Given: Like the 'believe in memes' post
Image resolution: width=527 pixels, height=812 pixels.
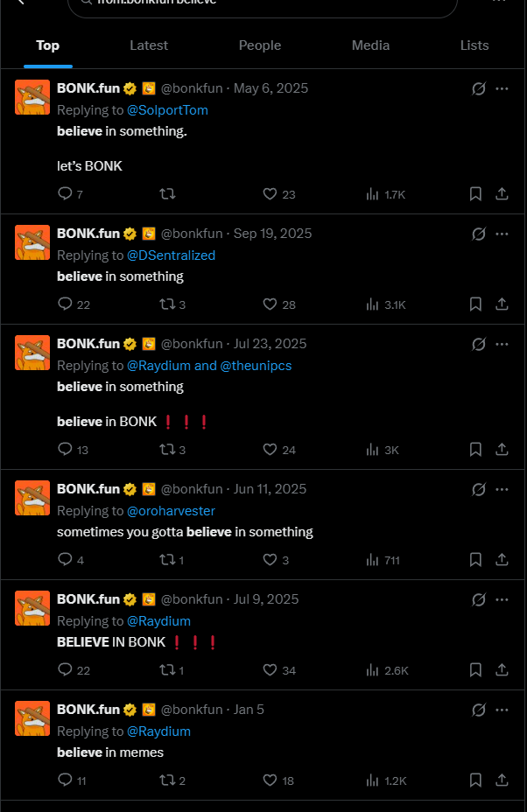Looking at the screenshot, I should [x=269, y=780].
